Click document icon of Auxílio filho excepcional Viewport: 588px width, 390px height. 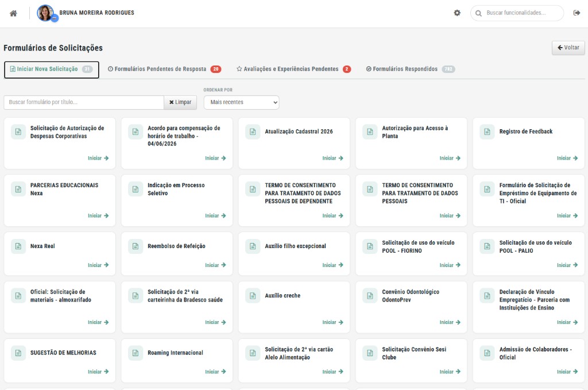point(253,246)
